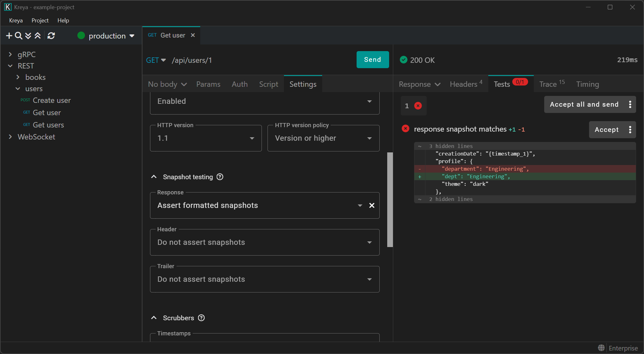
Task: Open Scrubbers help question mark icon
Action: click(x=201, y=318)
